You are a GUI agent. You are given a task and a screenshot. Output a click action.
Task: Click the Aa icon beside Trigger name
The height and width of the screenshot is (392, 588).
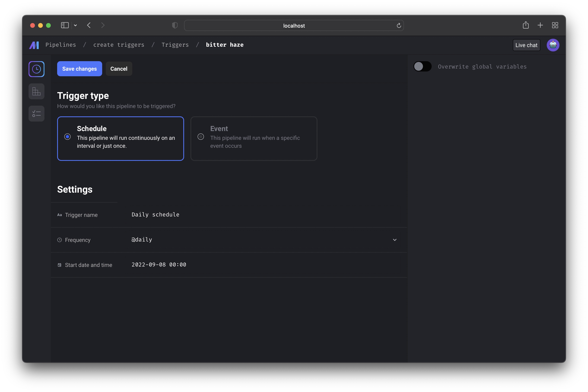click(x=60, y=215)
